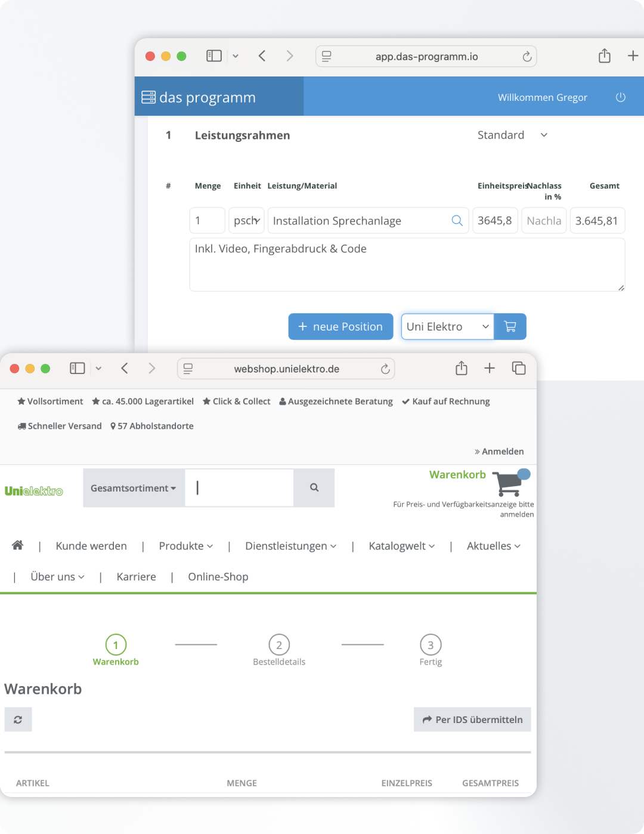644x834 pixels.
Task: Edit Einheitspreis field 3645,8
Action: point(495,221)
